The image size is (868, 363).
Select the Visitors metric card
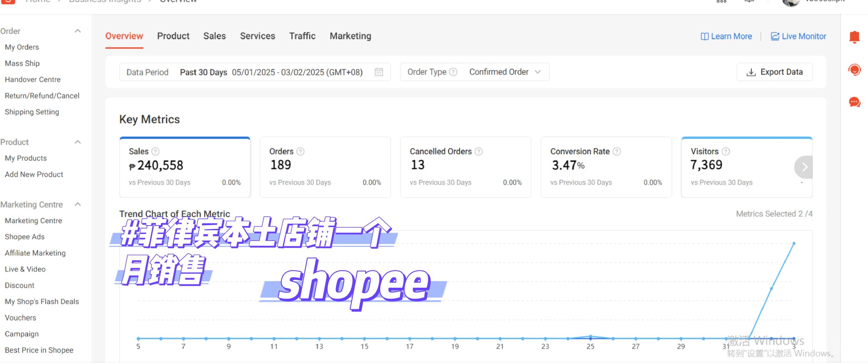(747, 167)
